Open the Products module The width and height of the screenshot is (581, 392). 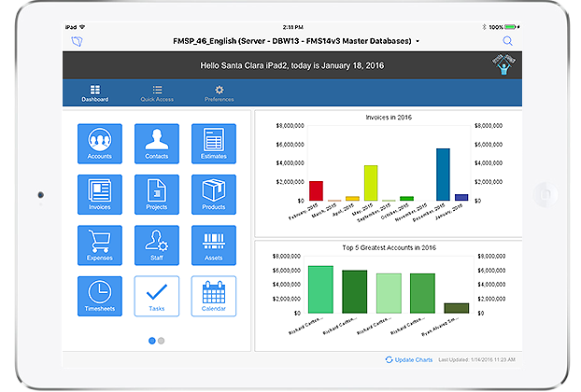point(214,194)
